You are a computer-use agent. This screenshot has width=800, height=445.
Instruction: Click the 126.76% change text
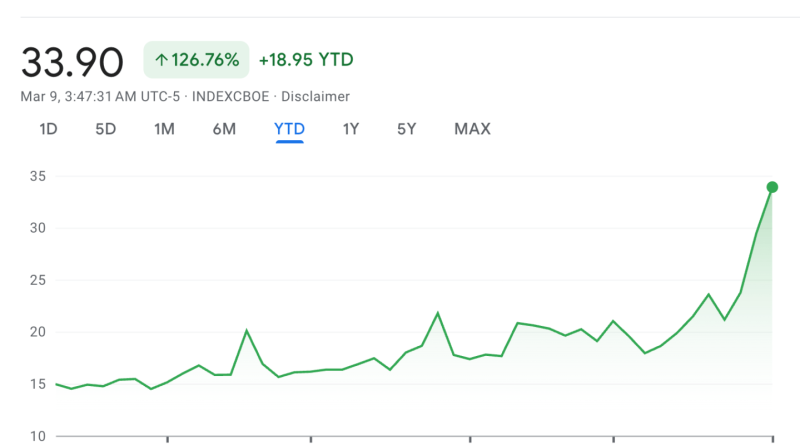click(x=205, y=60)
